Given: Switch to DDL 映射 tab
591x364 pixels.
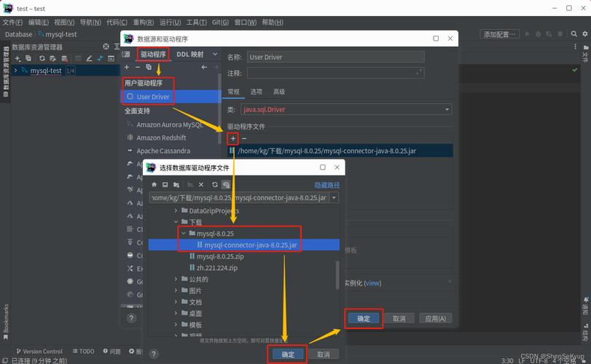Looking at the screenshot, I should [x=190, y=54].
